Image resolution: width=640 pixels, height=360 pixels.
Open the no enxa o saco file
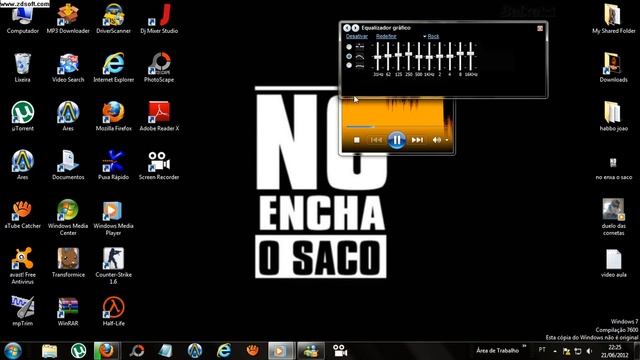point(613,168)
